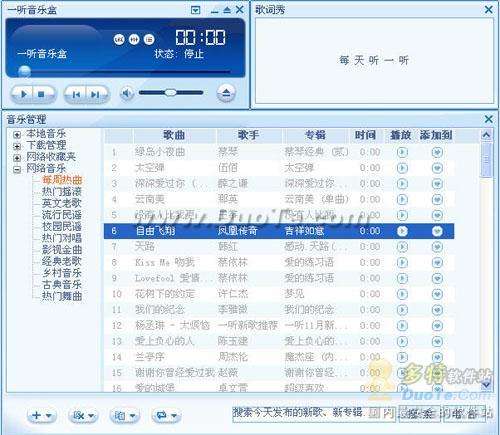This screenshot has height=435, width=500.
Task: Open the 影视金曲 category
Action: point(62,250)
